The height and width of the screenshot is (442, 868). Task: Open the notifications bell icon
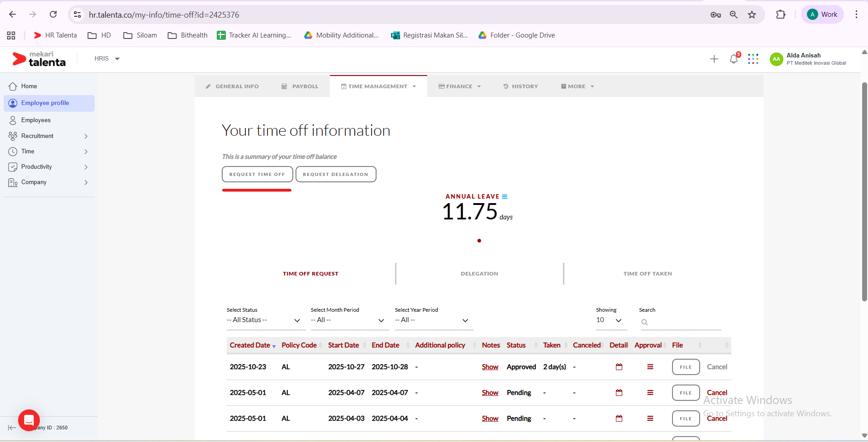(x=734, y=59)
